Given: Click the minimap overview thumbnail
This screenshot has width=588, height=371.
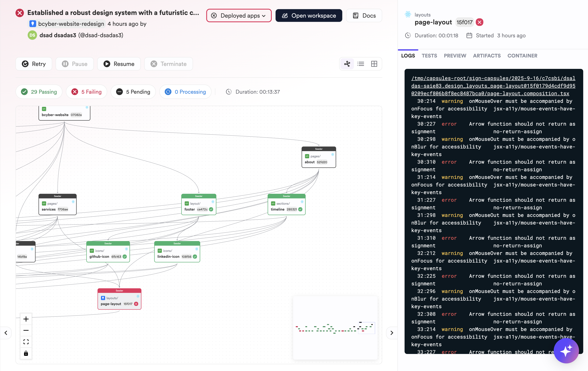Looking at the screenshot, I should tap(335, 328).
